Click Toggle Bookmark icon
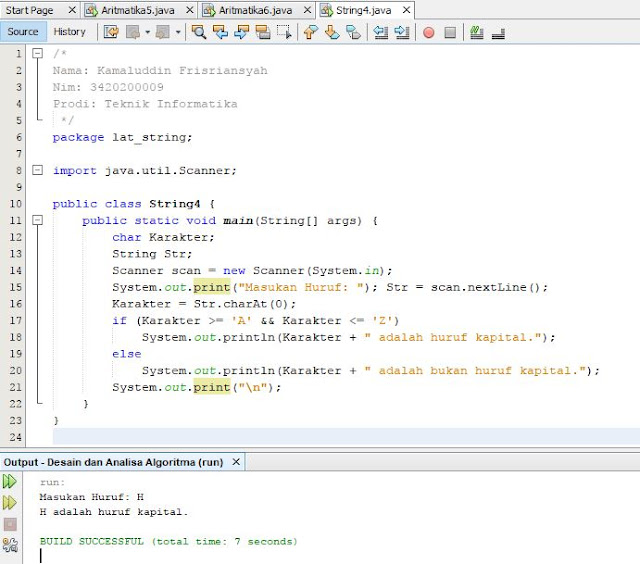 click(x=353, y=32)
